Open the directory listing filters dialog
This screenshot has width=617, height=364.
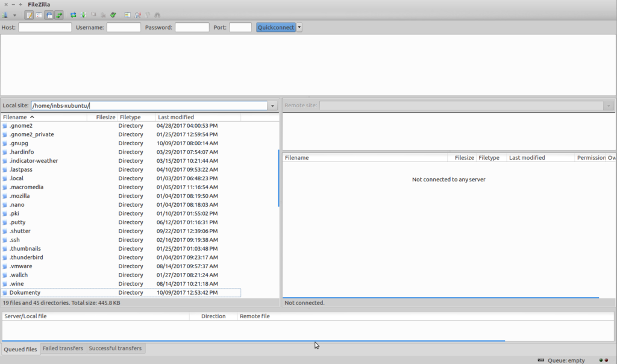[x=128, y=15]
